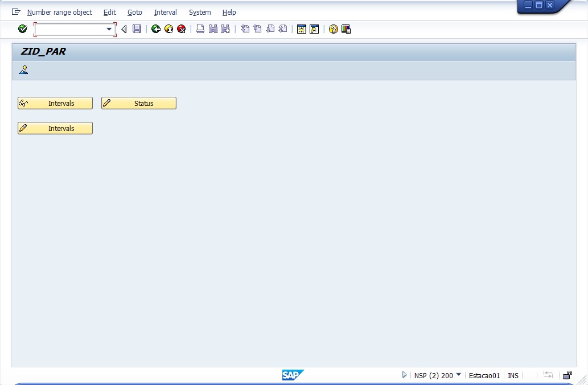Click the Print icon in toolbar

coord(200,29)
